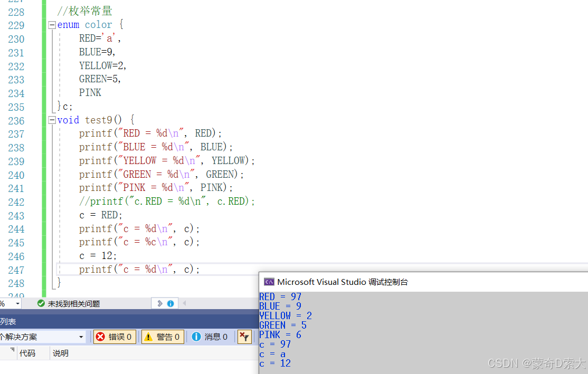Click console output line YELLOW = 2
The height and width of the screenshot is (374, 588).
pyautogui.click(x=286, y=316)
